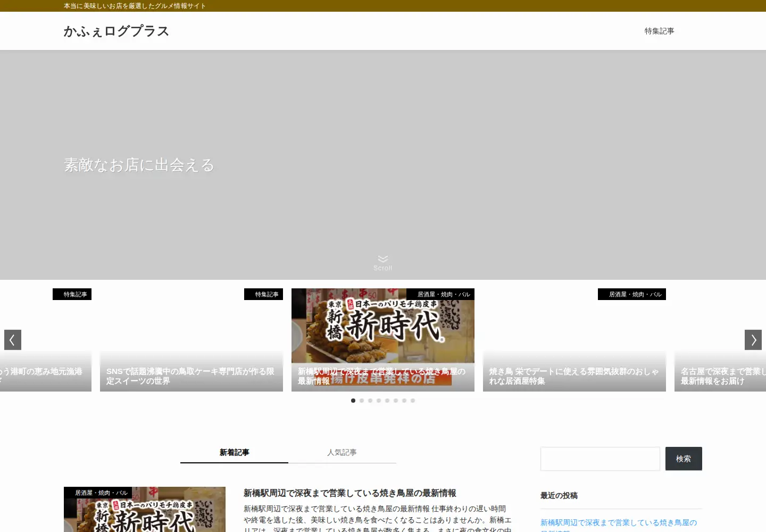Switch to the 人気記事 tab
This screenshot has height=532, width=766.
[x=342, y=452]
